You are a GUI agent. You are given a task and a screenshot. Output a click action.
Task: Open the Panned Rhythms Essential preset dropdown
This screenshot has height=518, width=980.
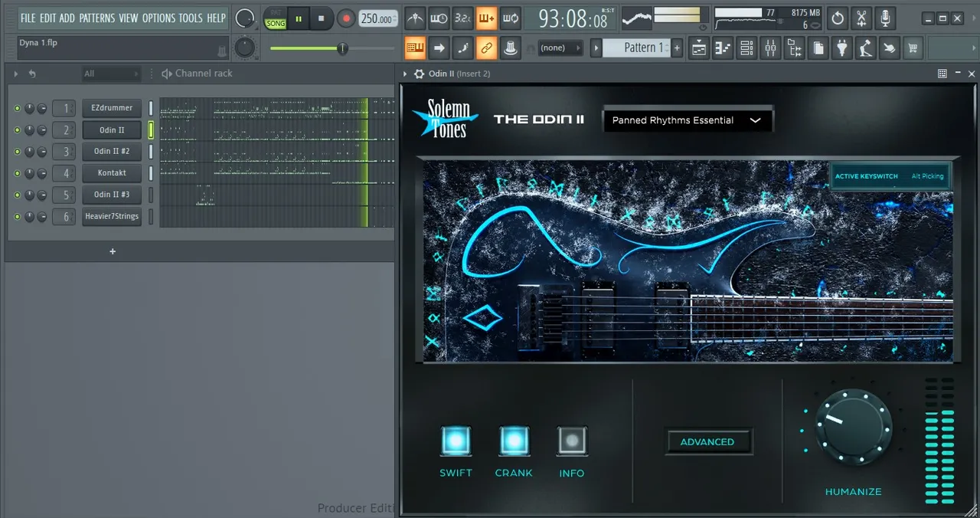[688, 120]
